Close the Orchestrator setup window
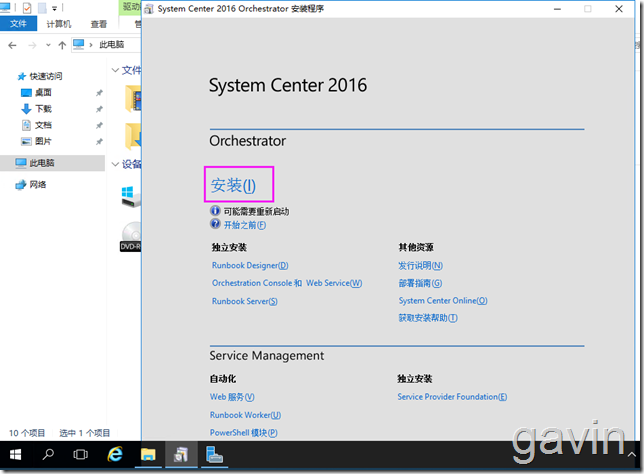This screenshot has width=644, height=474. (619, 9)
